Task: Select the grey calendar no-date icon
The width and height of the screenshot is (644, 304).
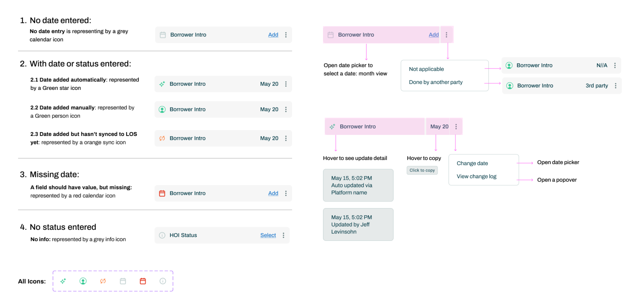Action: [163, 35]
